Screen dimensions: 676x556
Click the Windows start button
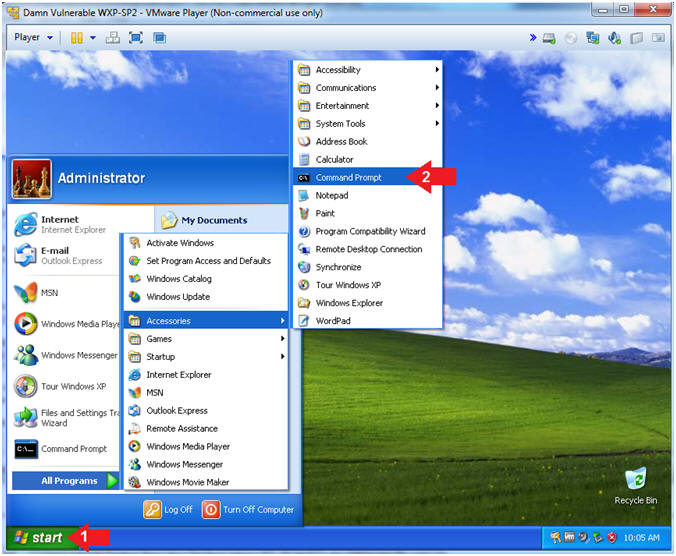(x=40, y=538)
